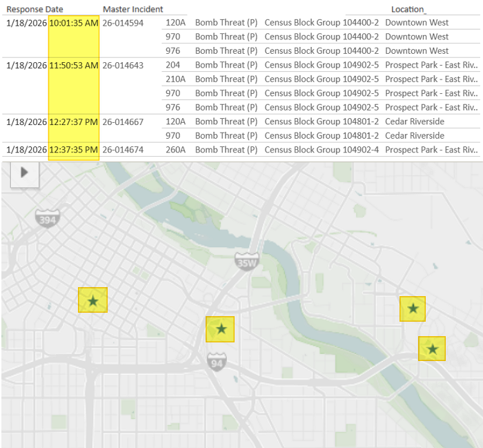Select unit 204 in the table

(172, 65)
